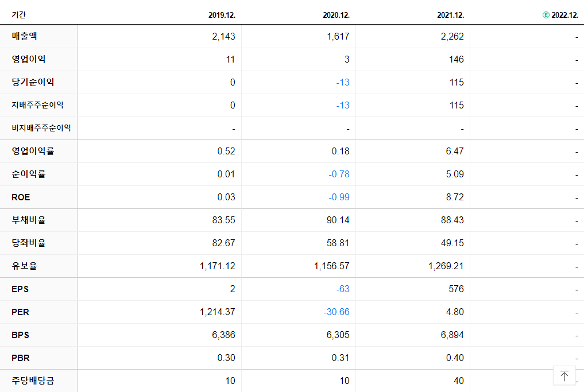
Task: Click the 부채비율 row label
Action: (x=29, y=220)
